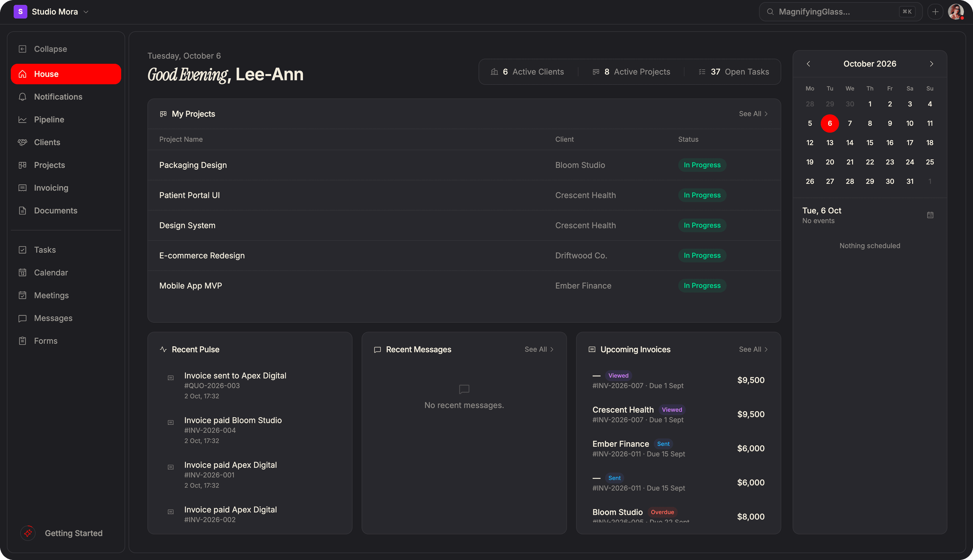Open the Design System project row
Image resolution: width=973 pixels, height=560 pixels.
click(x=464, y=225)
